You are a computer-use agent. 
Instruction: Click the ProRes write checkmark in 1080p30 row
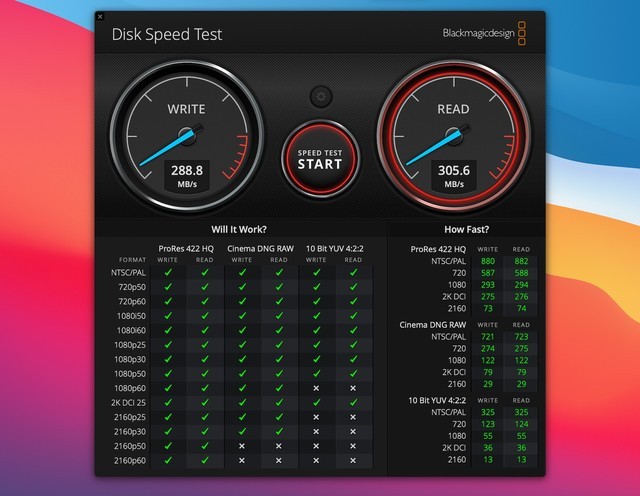click(168, 359)
